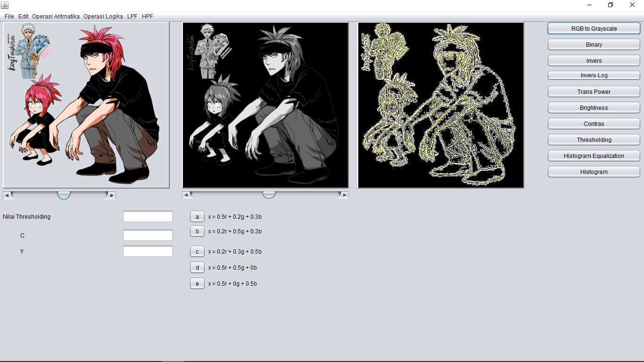644x362 pixels.
Task: Close the application window
Action: coord(632,5)
